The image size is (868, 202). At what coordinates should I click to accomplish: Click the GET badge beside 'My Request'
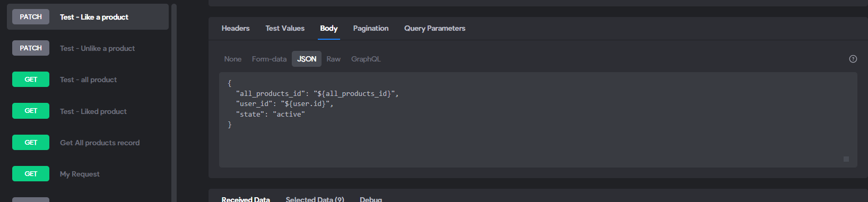(x=31, y=174)
